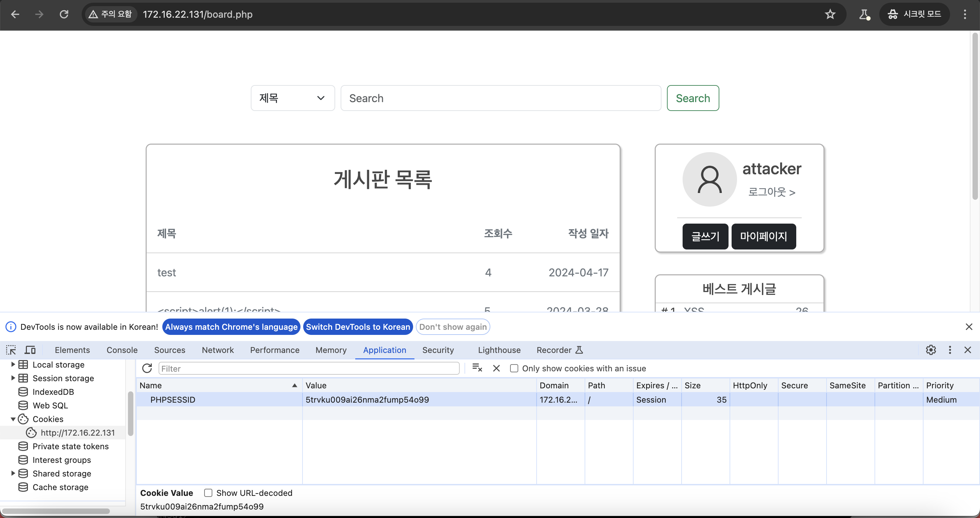Click the attacker profile avatar

[709, 179]
